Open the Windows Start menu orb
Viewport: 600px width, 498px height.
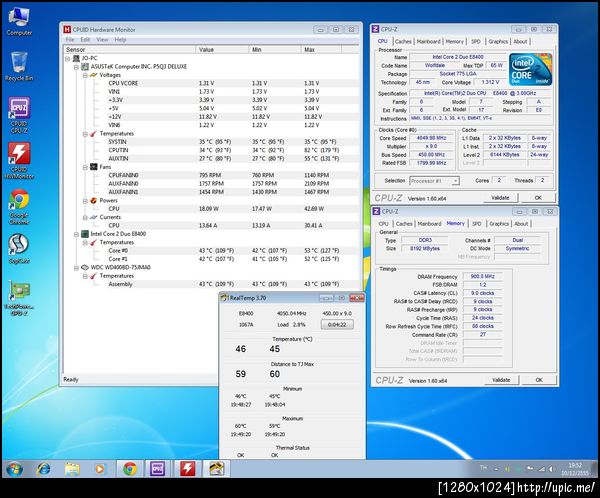(x=15, y=469)
